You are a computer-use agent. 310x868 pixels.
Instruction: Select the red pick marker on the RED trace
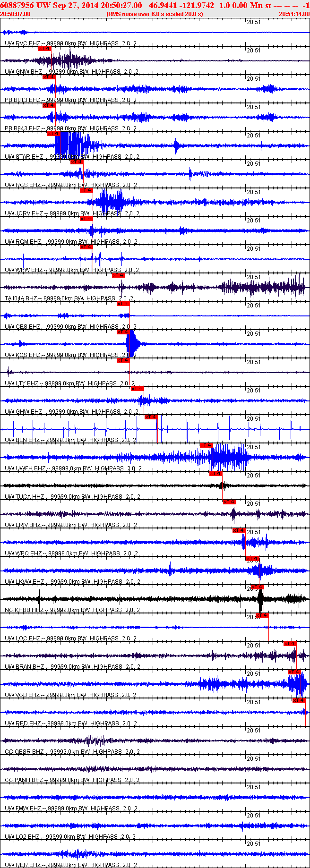coord(299,700)
